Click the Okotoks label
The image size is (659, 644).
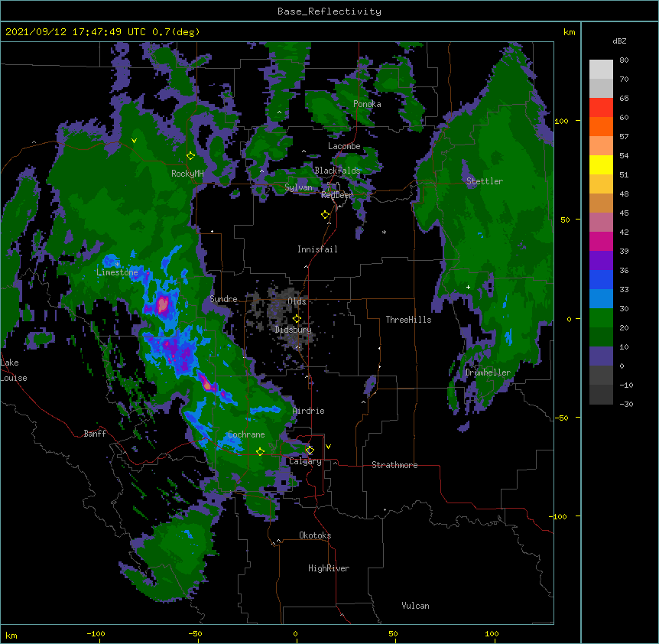click(x=315, y=535)
